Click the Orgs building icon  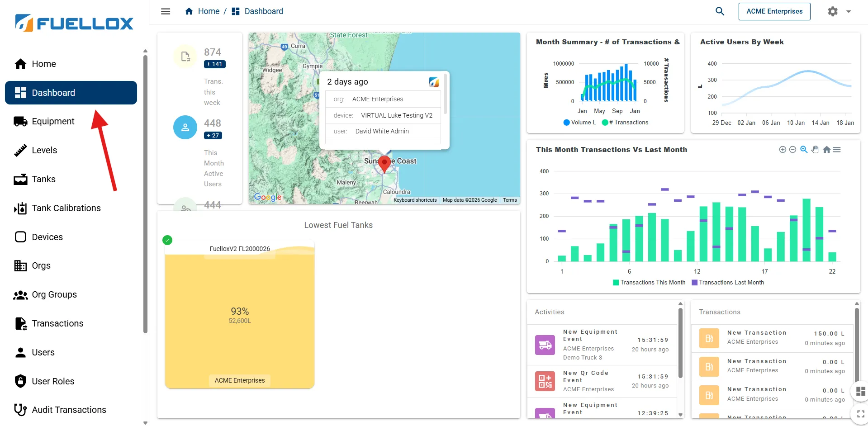(x=20, y=265)
